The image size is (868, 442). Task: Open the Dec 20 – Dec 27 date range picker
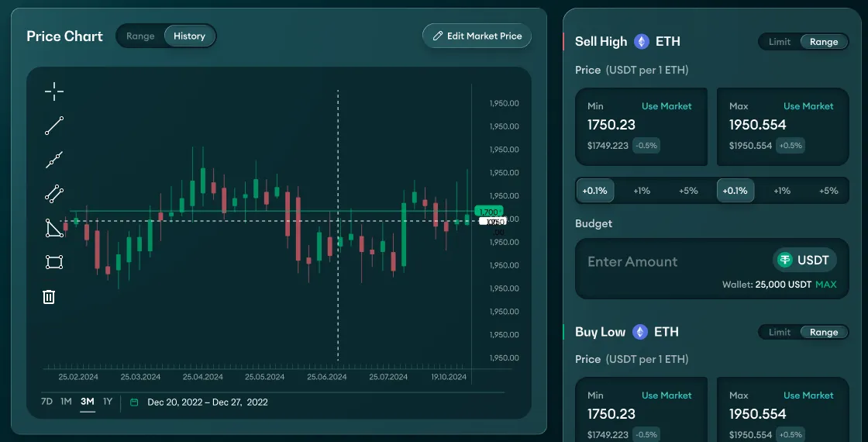tap(207, 402)
